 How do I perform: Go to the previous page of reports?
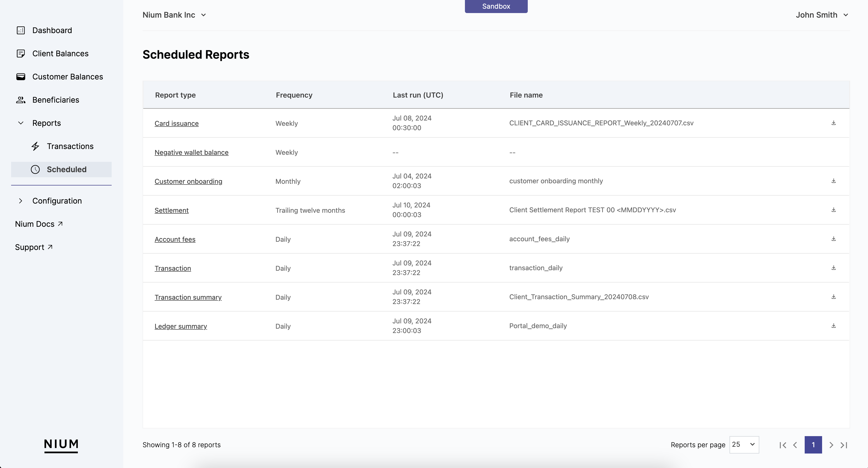795,445
